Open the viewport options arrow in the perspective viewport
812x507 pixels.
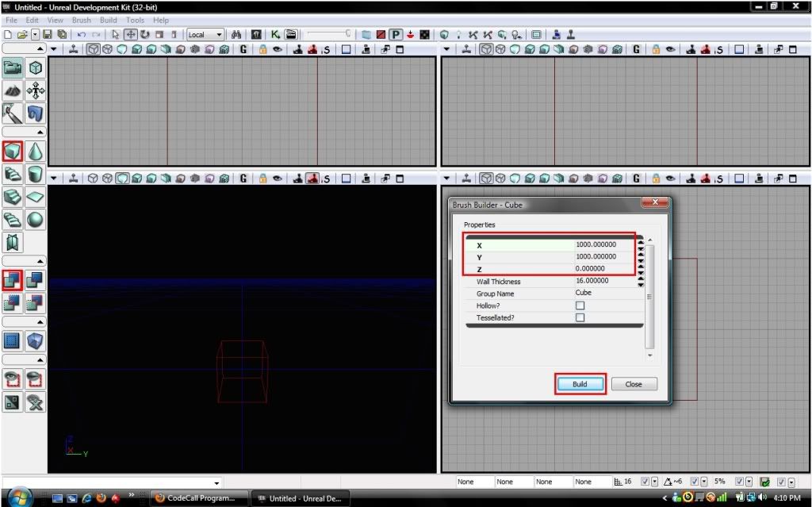click(x=53, y=179)
